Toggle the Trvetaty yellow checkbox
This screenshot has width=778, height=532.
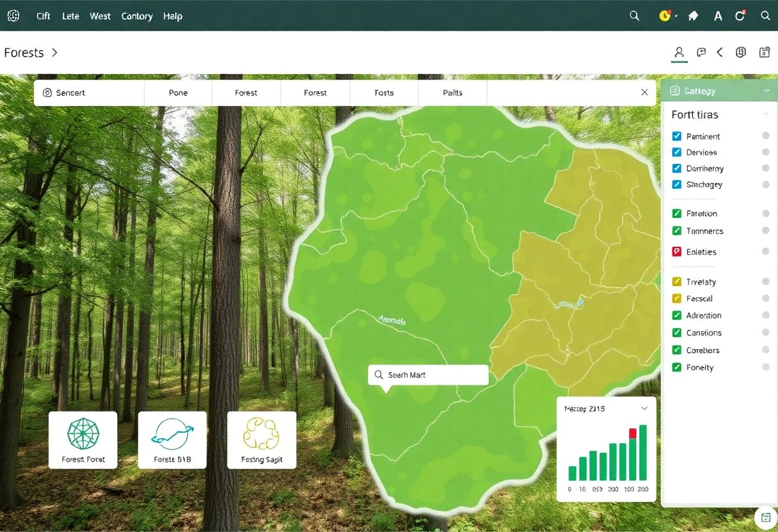[x=677, y=281]
